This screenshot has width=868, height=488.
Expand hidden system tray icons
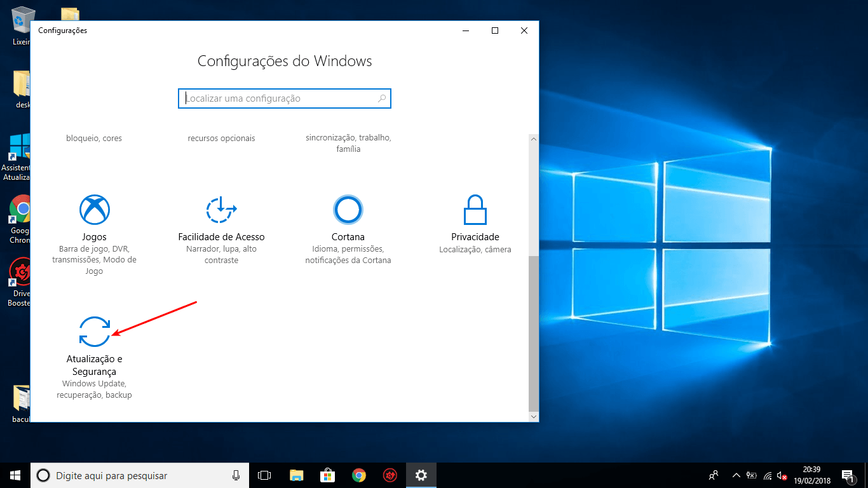[736, 475]
